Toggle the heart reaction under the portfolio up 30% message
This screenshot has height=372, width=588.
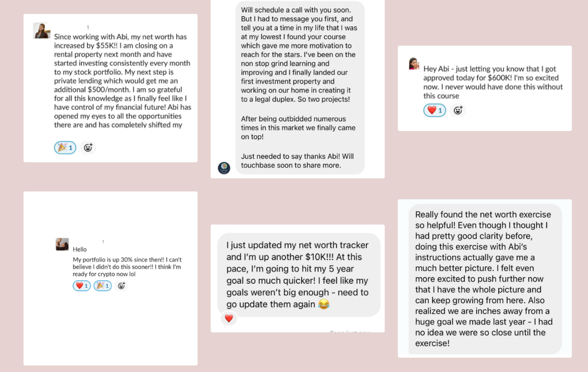click(82, 286)
